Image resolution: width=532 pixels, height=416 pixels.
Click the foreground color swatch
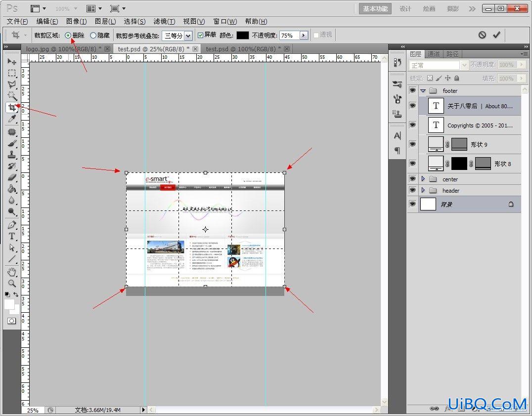coord(9,304)
